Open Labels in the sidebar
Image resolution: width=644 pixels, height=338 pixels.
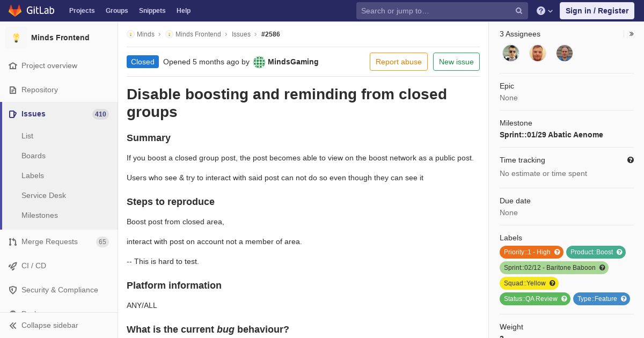33,175
